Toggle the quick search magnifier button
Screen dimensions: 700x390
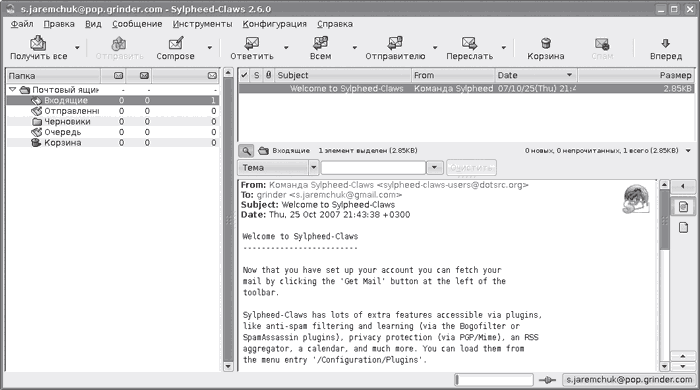(246, 151)
